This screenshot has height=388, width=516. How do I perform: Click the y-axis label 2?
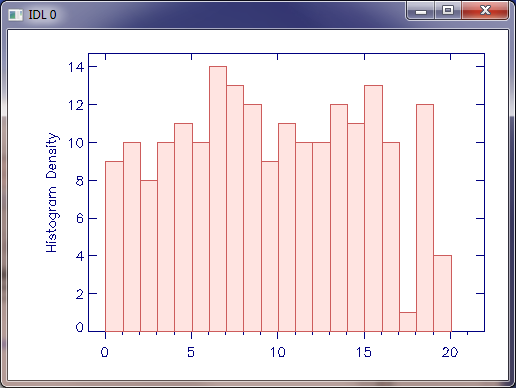[x=80, y=294]
